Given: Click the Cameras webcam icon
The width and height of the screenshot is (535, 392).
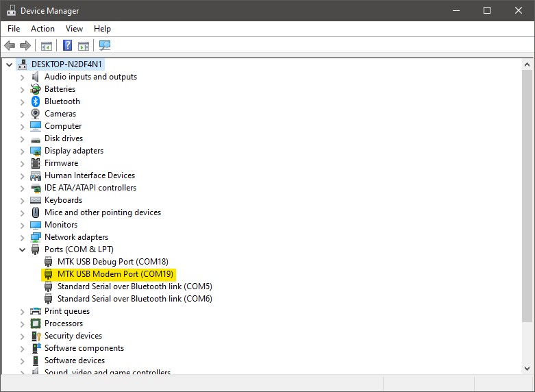Looking at the screenshot, I should click(x=36, y=114).
